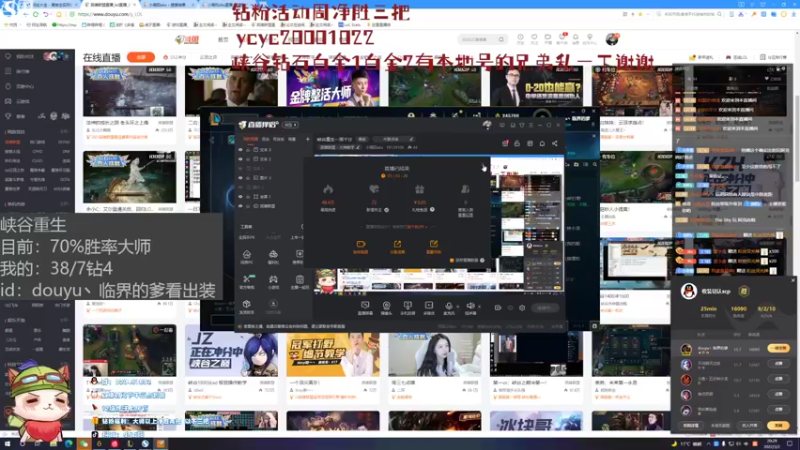Click the camera source icon in the bottom bar
The width and height of the screenshot is (800, 450).
(x=386, y=307)
